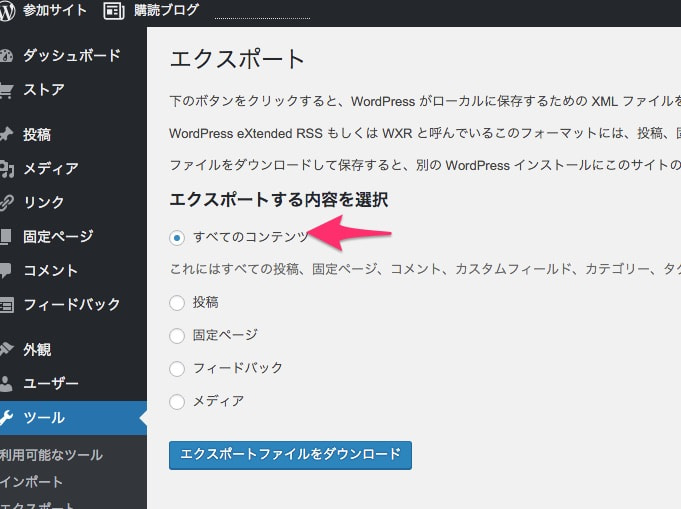Select the すべてのコンテンツ radio button
The image size is (681, 509).
point(177,238)
